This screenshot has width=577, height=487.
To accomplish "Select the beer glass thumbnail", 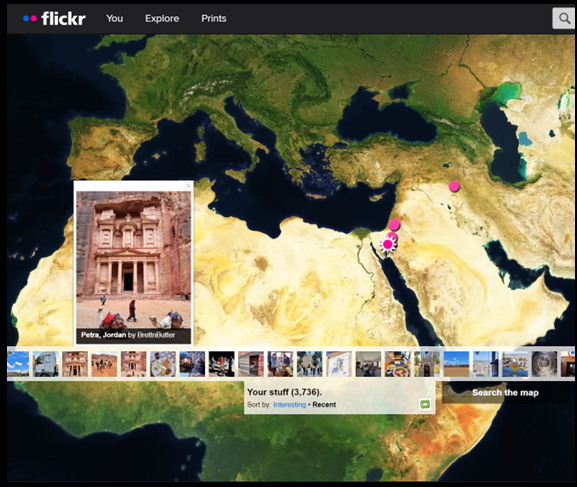I will [x=515, y=364].
